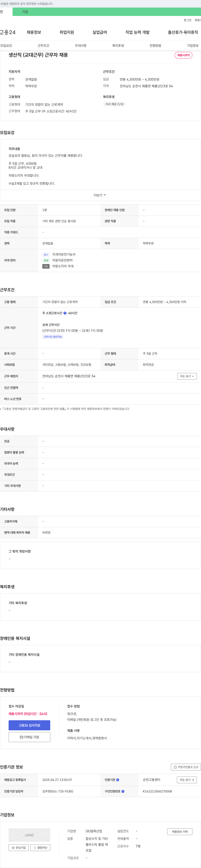The height and width of the screenshot is (868, 201).
Task: Open 지도 보기 for 근무 예정지
Action: [x=187, y=376]
